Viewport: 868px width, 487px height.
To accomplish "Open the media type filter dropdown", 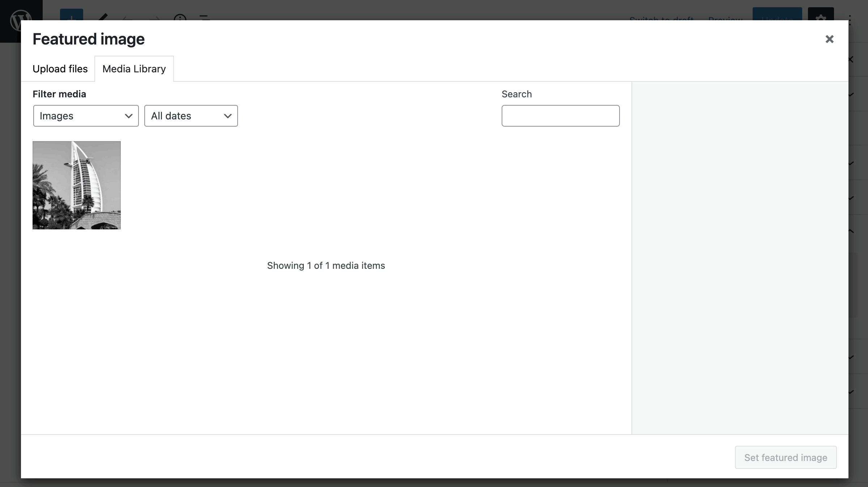I will (85, 116).
